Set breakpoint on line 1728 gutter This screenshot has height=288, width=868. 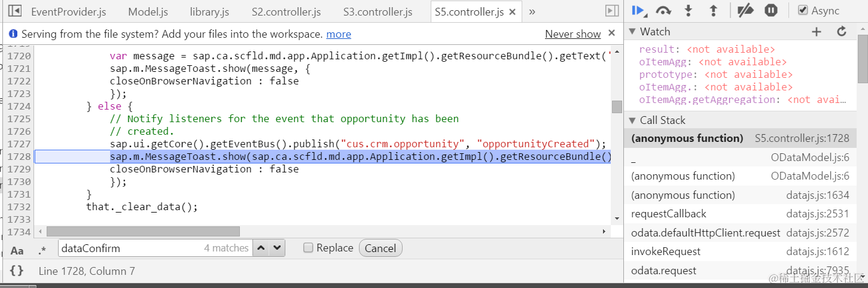pyautogui.click(x=19, y=156)
